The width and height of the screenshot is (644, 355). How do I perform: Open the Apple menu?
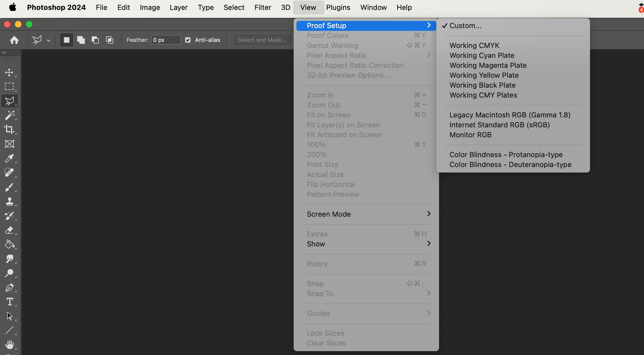click(13, 7)
